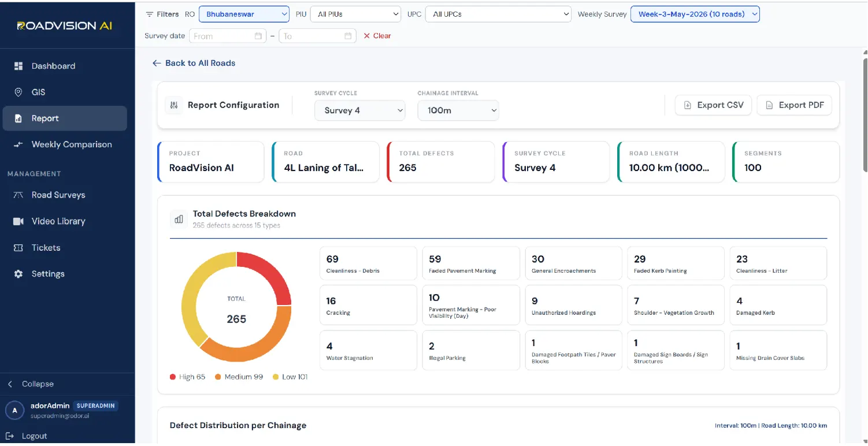
Task: Export the report as CSV
Action: pyautogui.click(x=714, y=105)
